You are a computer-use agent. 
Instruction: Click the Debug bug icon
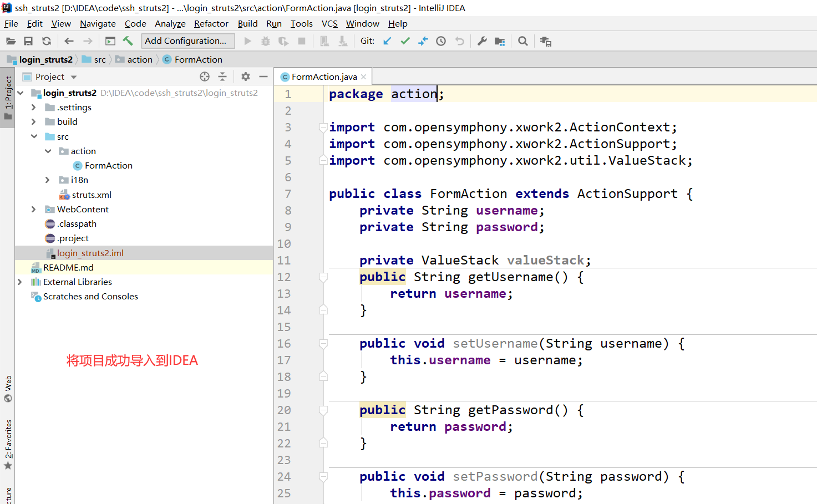tap(266, 41)
